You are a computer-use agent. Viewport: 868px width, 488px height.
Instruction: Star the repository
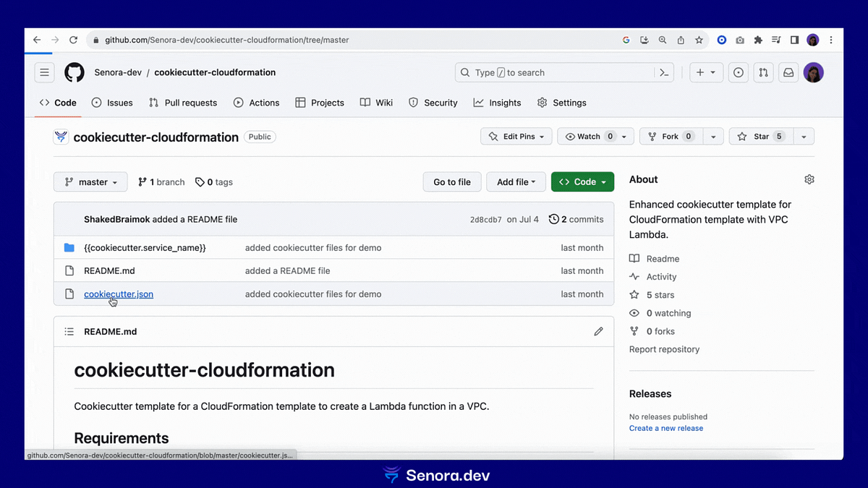pyautogui.click(x=762, y=137)
